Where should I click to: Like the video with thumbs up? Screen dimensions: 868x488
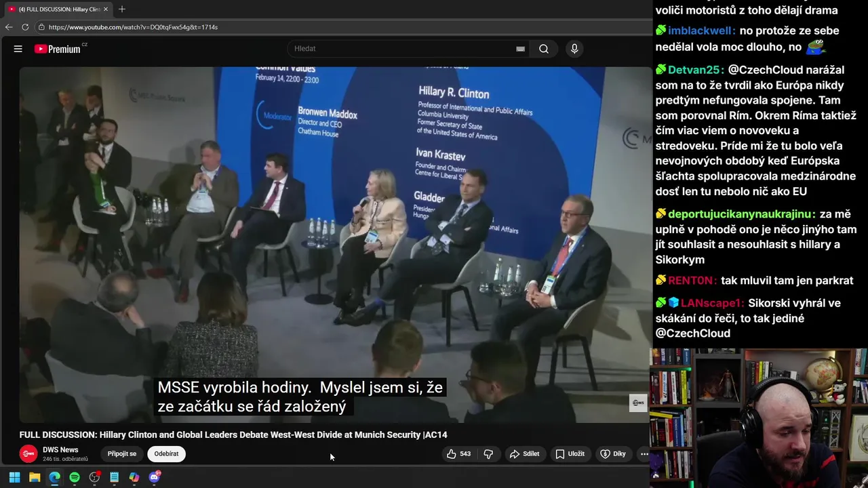tap(458, 454)
